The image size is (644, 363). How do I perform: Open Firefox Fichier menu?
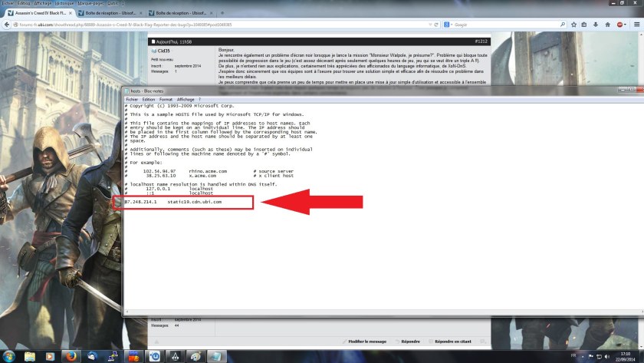pyautogui.click(x=8, y=3)
